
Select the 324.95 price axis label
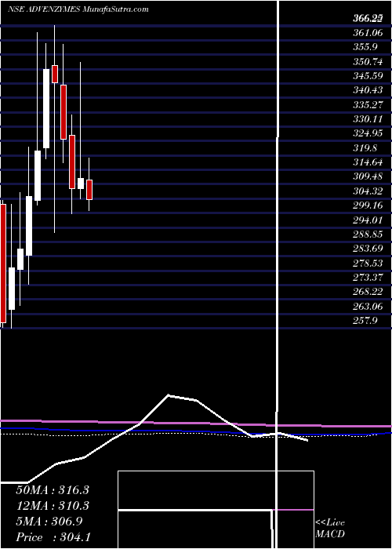click(x=368, y=133)
